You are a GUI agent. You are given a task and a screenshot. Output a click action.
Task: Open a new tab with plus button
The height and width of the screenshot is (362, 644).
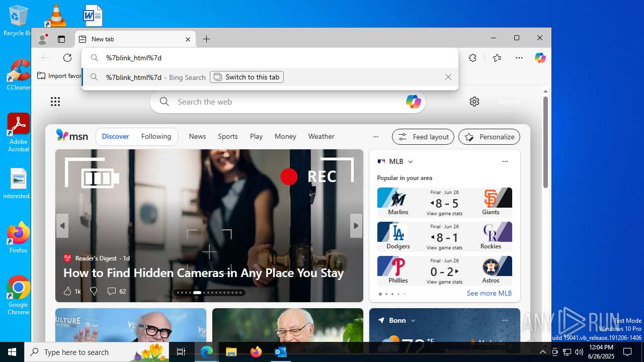click(x=206, y=39)
